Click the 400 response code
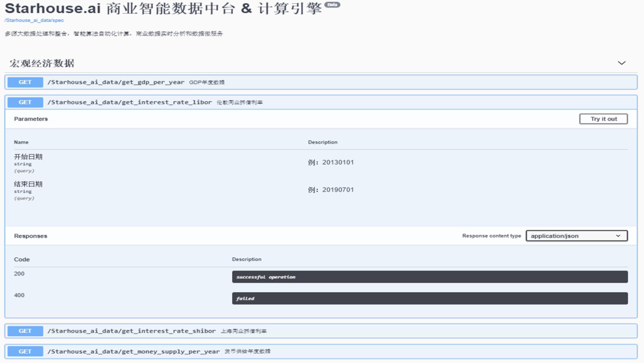 pos(19,295)
